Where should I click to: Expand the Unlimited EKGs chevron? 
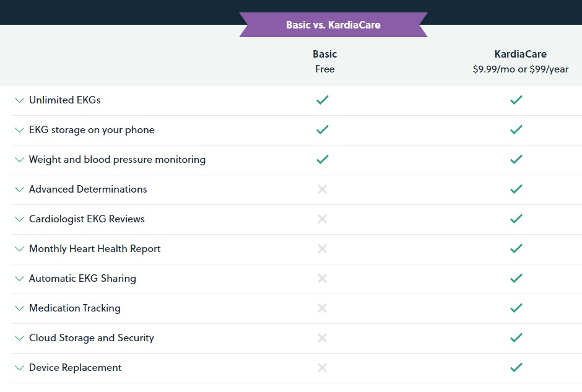20,100
